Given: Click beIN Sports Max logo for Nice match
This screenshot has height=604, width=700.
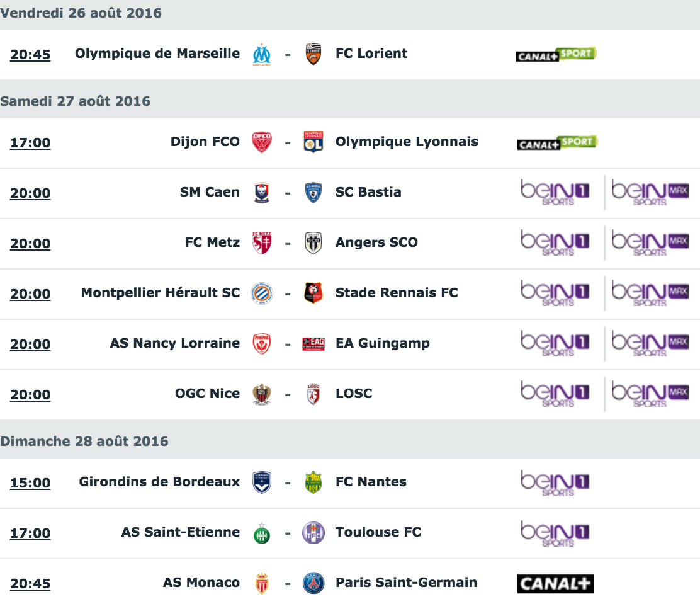Looking at the screenshot, I should point(650,394).
